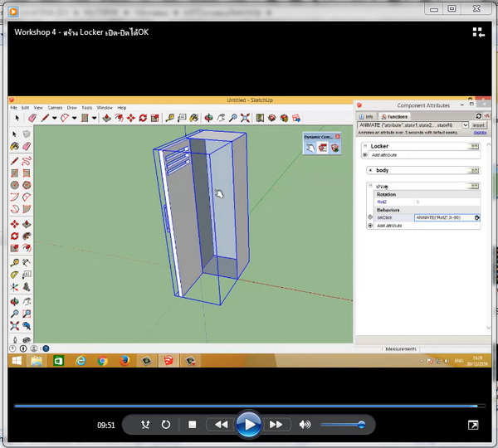498x448 pixels.
Task: Open Component Options in Dynamic Components toolbar
Action: click(323, 148)
